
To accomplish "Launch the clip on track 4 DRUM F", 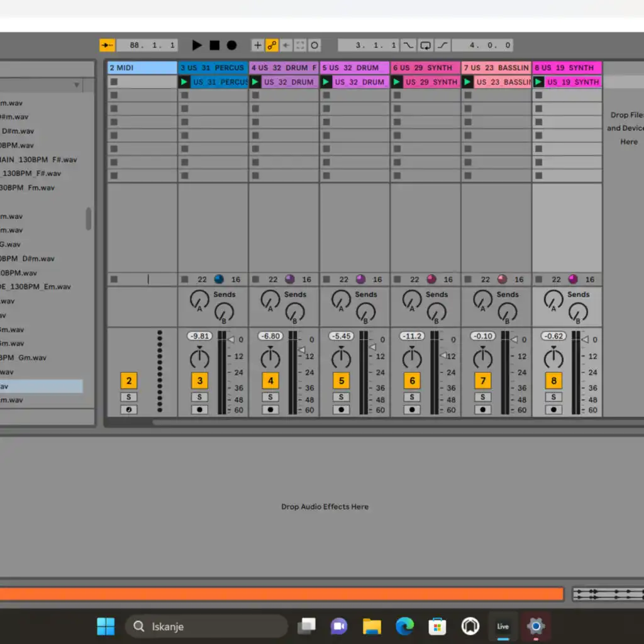I will [255, 82].
